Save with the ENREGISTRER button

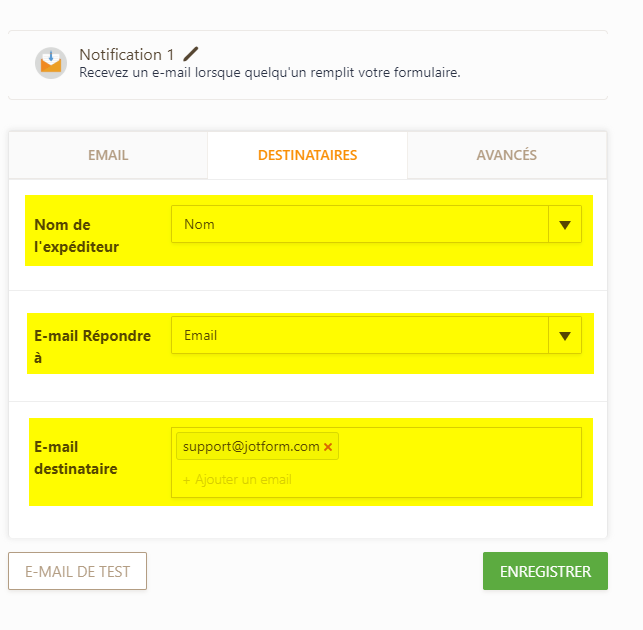[x=545, y=571]
